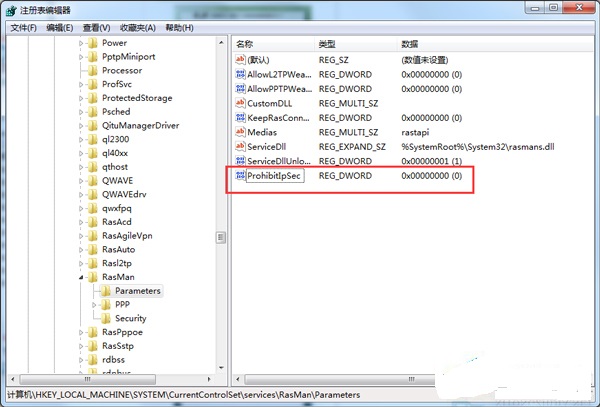This screenshot has height=407, width=600.
Task: Click the status bar registry path
Action: [x=184, y=394]
